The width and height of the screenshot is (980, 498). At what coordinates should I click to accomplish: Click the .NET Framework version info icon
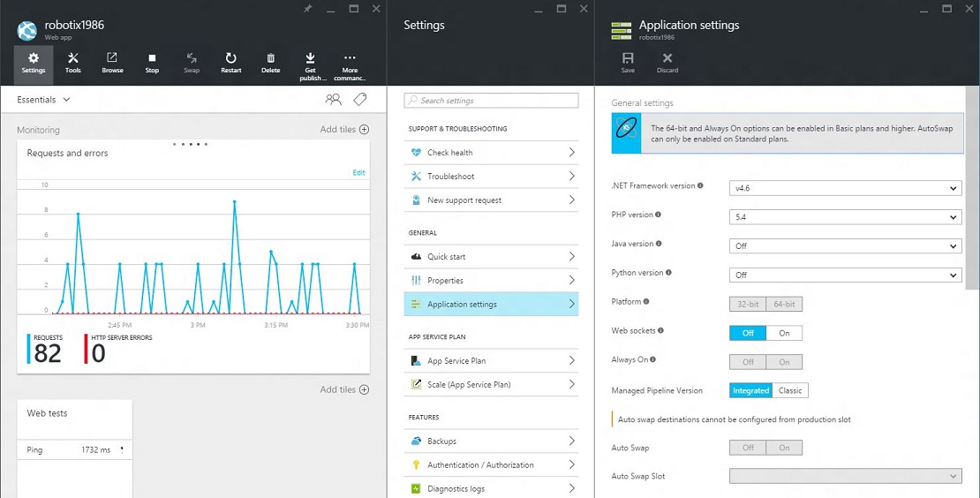point(700,185)
